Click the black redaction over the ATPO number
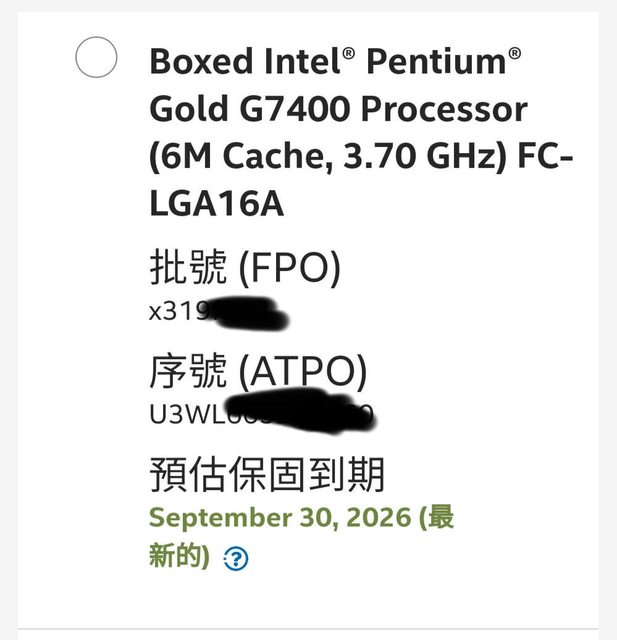617x640 pixels. pyautogui.click(x=300, y=410)
